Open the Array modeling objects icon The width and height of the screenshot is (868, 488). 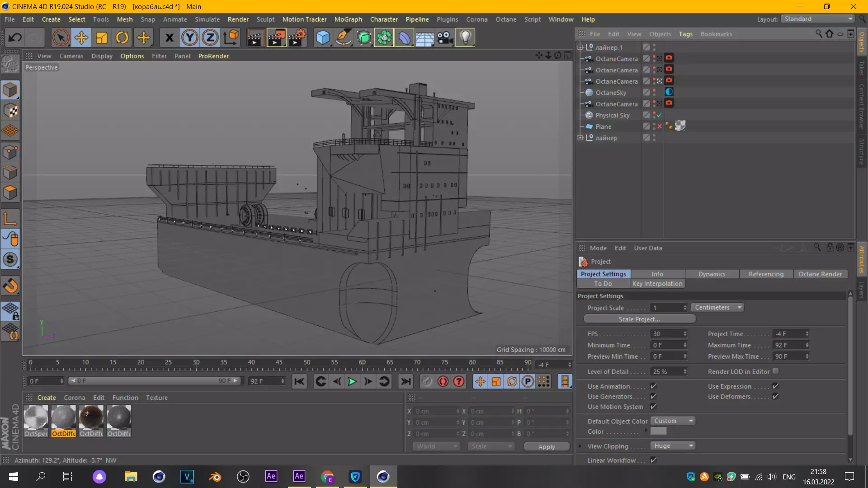(384, 38)
